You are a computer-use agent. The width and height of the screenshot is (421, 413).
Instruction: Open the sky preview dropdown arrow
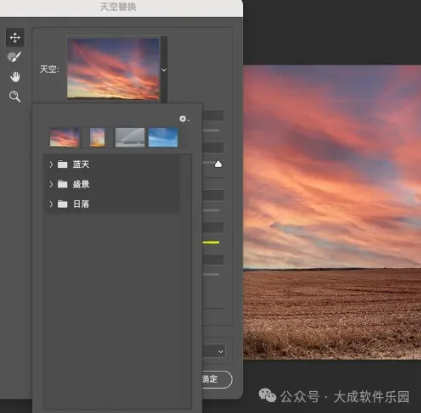164,70
